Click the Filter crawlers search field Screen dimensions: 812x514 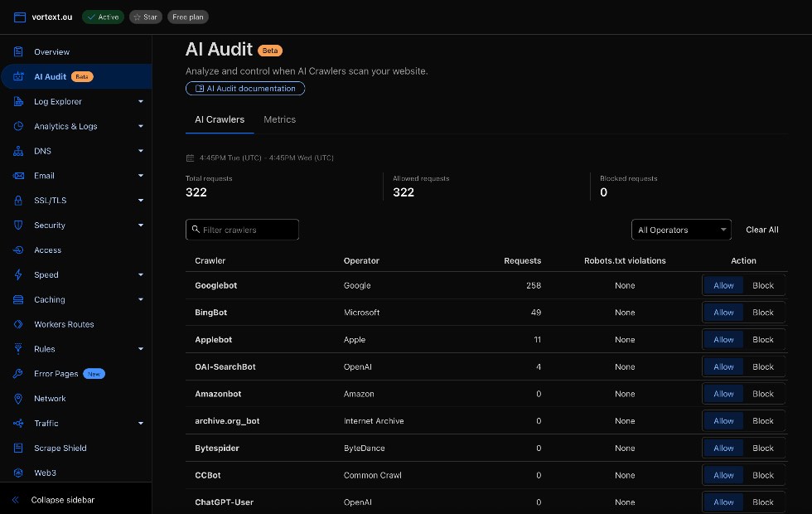click(243, 230)
